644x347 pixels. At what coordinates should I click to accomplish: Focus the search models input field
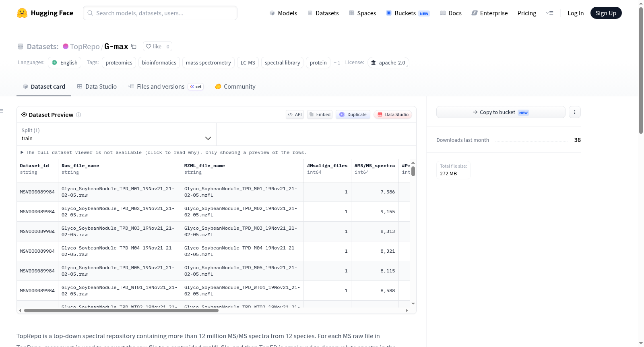[160, 13]
